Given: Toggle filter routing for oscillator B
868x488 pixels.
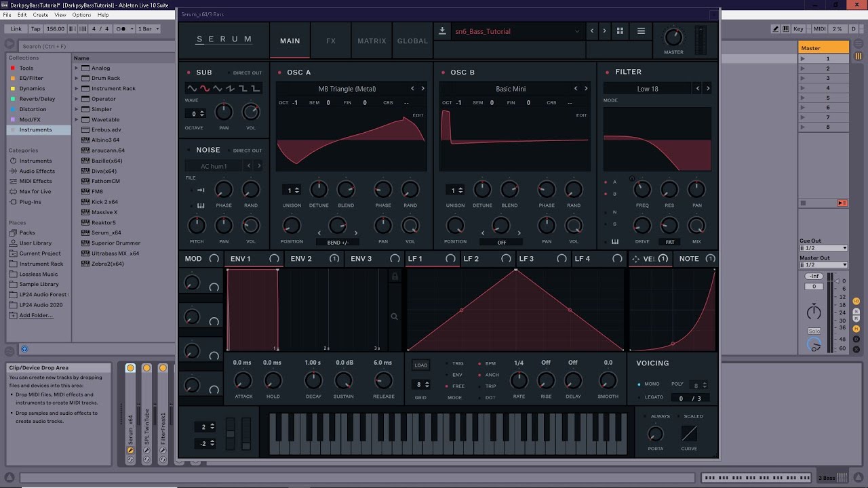Looking at the screenshot, I should tap(606, 194).
